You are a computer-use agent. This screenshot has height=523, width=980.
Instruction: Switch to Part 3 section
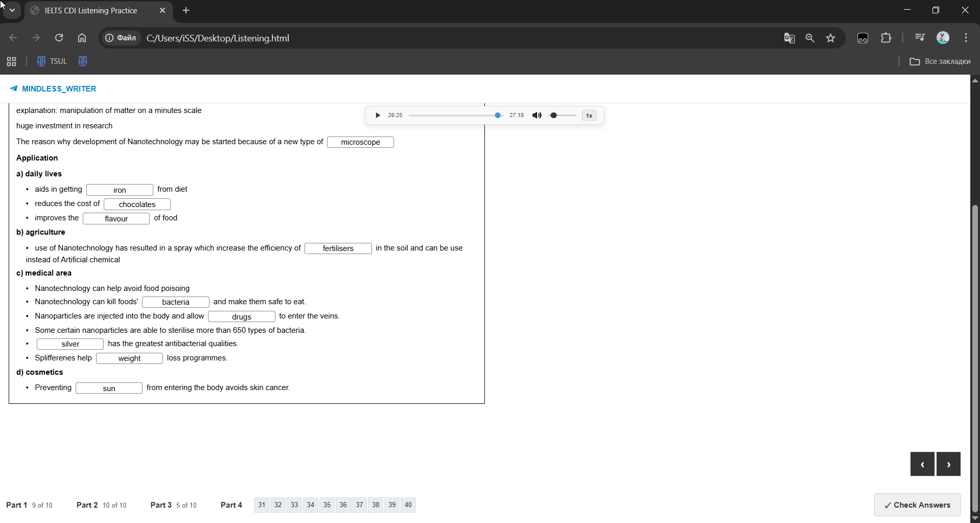tap(173, 505)
